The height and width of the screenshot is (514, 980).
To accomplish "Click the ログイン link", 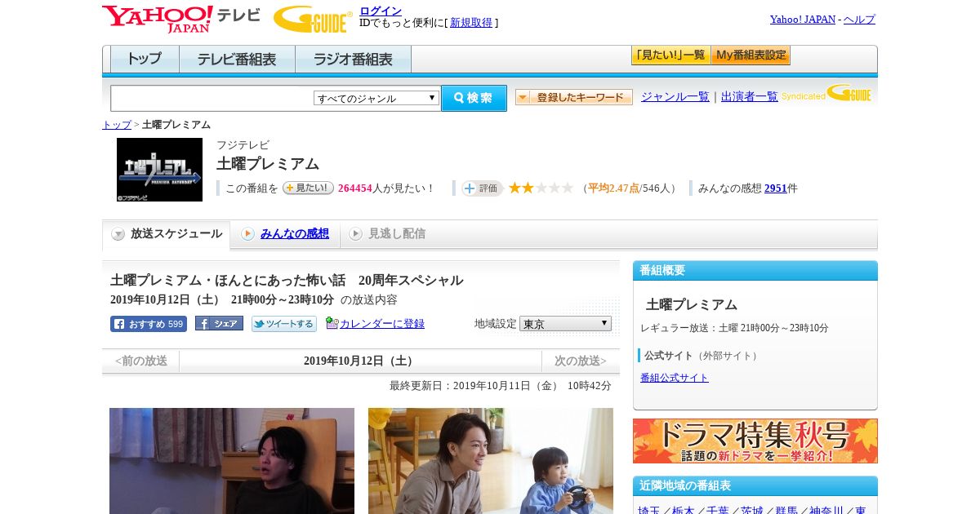I will pos(381,11).
